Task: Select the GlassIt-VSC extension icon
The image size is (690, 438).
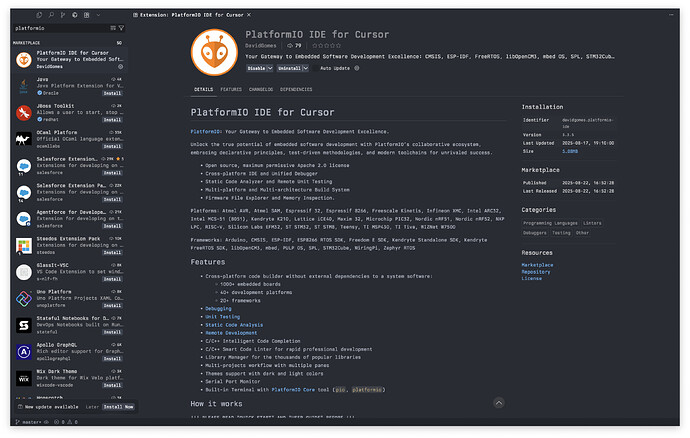Action: [24, 272]
